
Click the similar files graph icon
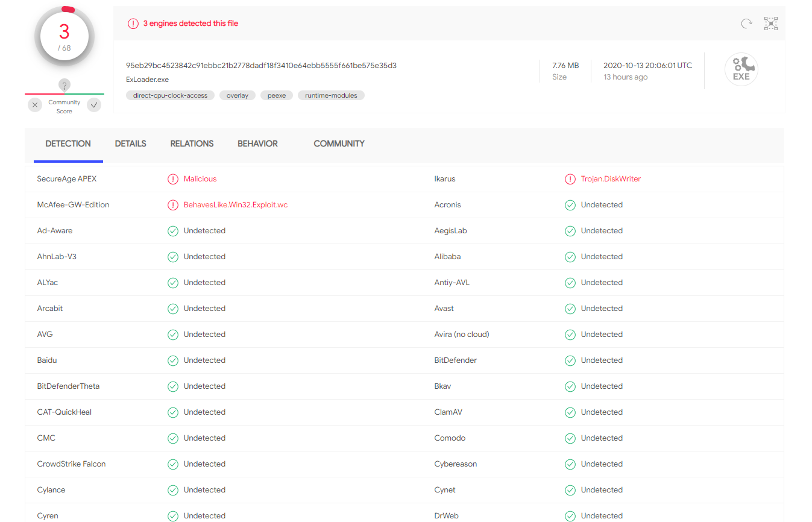[771, 24]
